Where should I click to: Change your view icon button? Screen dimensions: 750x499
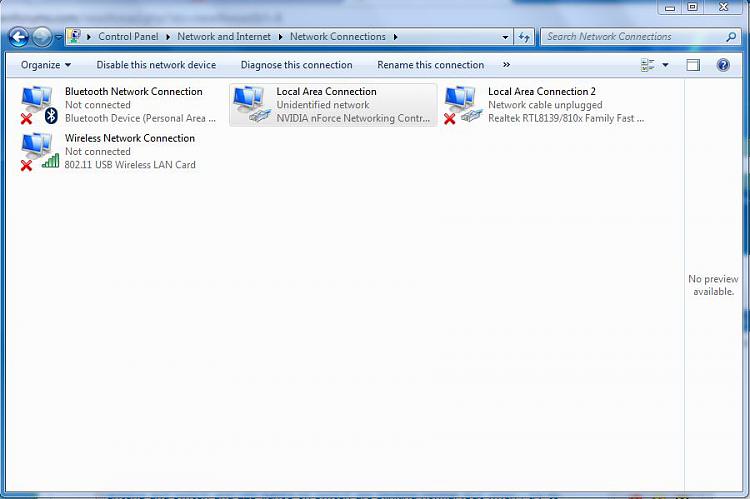[x=648, y=65]
